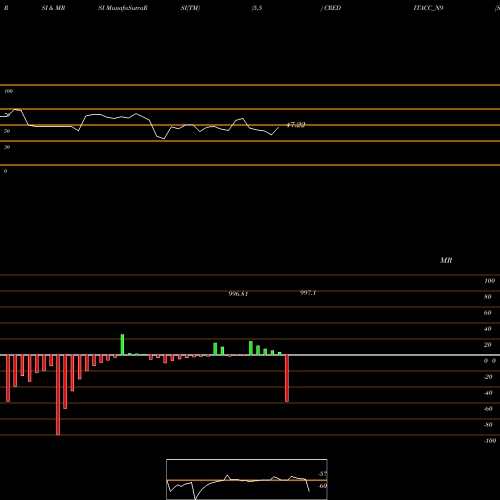Click the -69 label in mini chart
Viewport: 500px width, 500px height.
coord(323,486)
